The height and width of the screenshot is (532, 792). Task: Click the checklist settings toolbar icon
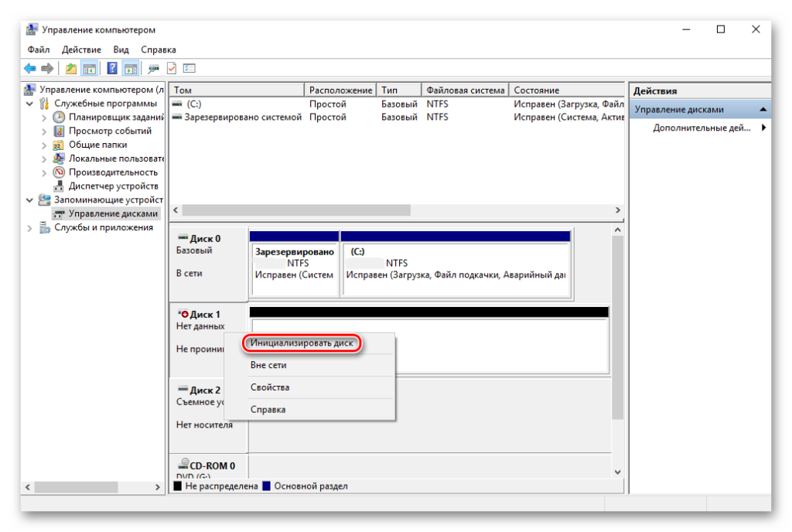point(189,68)
